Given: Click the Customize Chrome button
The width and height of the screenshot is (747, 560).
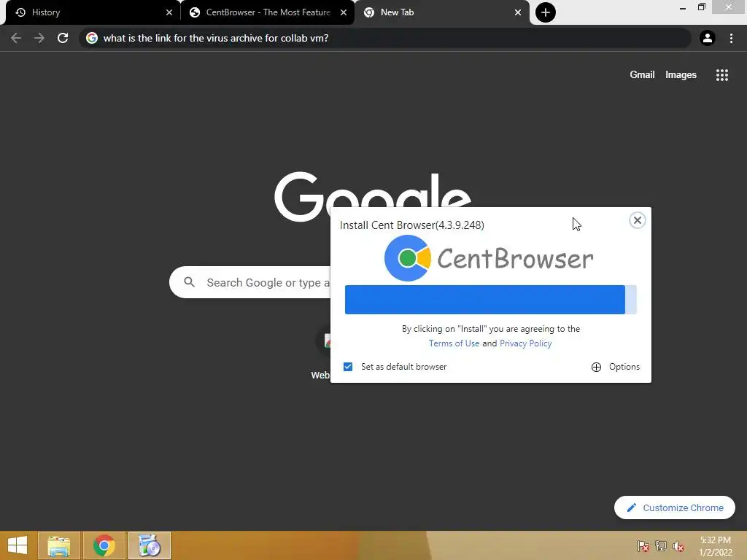Looking at the screenshot, I should click(675, 507).
